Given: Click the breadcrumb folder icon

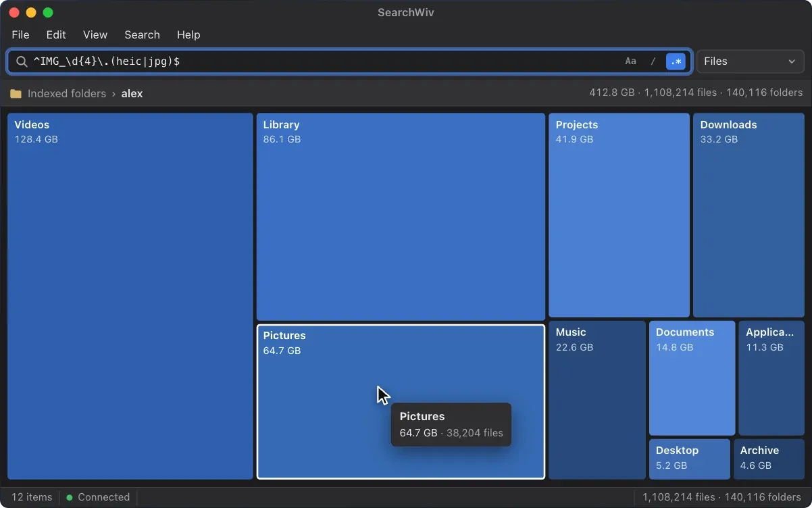Looking at the screenshot, I should 16,94.
